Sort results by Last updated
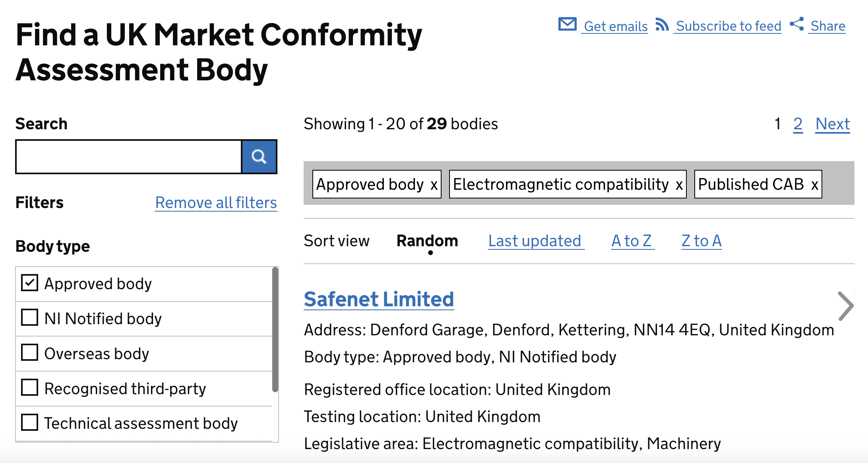Image resolution: width=868 pixels, height=463 pixels. point(536,241)
